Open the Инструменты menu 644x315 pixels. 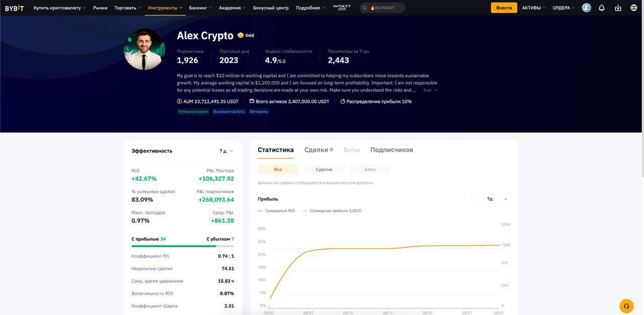click(165, 8)
